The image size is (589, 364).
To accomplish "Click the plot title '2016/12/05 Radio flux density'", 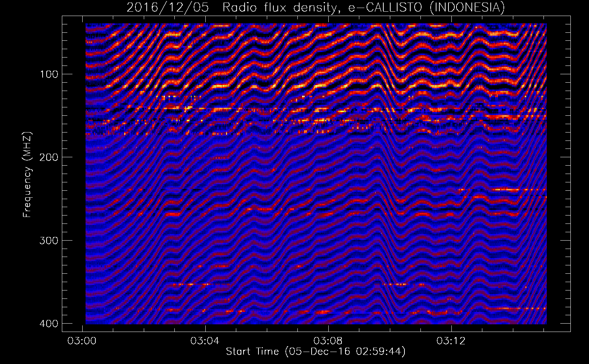I will click(316, 7).
